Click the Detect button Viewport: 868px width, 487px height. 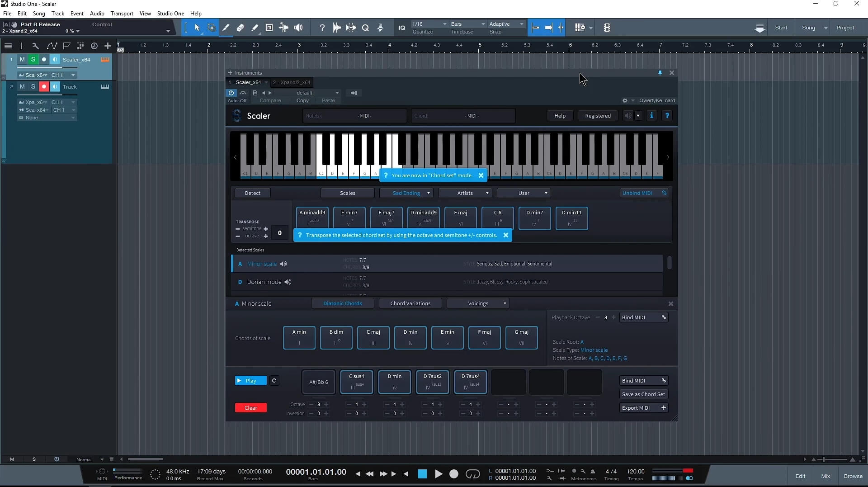point(252,193)
